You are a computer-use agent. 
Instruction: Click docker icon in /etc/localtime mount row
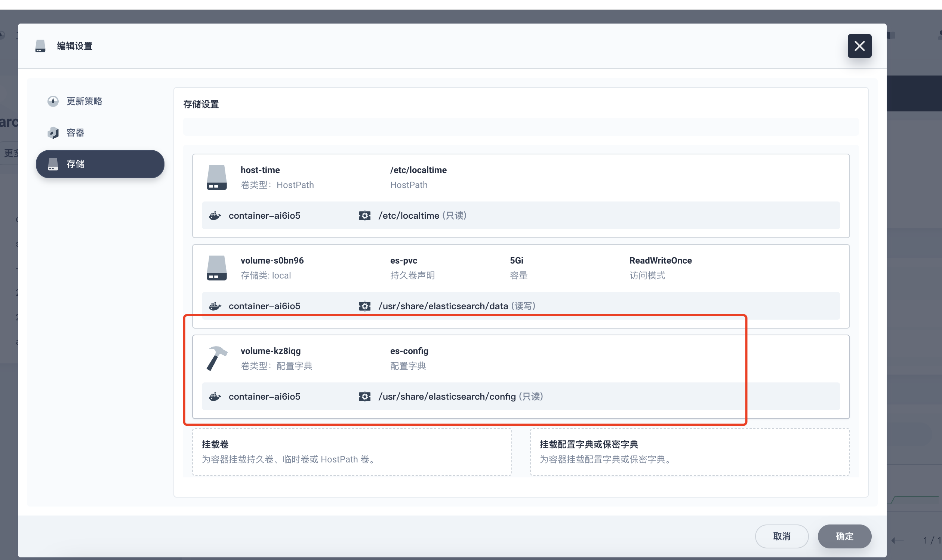[x=215, y=215]
